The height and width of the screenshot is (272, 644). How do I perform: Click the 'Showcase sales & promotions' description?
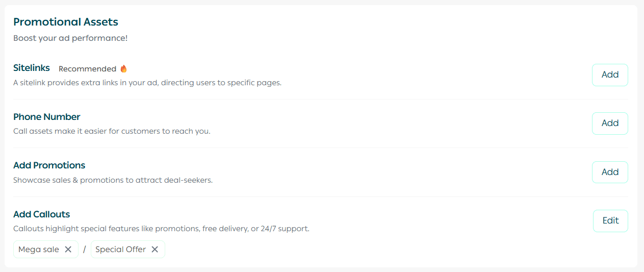(113, 180)
